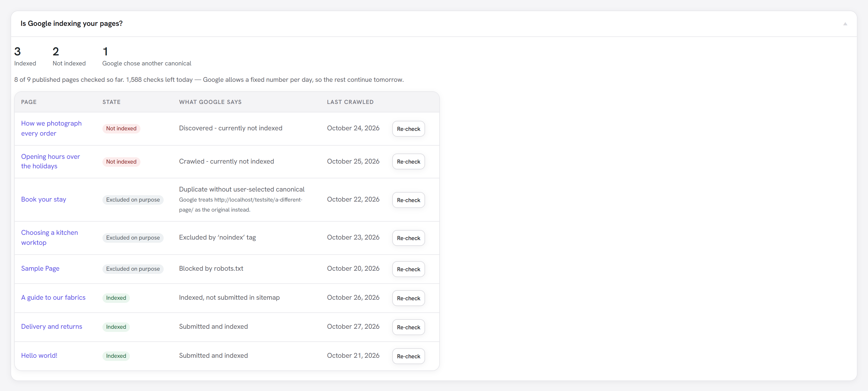Click 'Indexed, not submitted in sitemap' text
The image size is (868, 391).
pyautogui.click(x=229, y=297)
